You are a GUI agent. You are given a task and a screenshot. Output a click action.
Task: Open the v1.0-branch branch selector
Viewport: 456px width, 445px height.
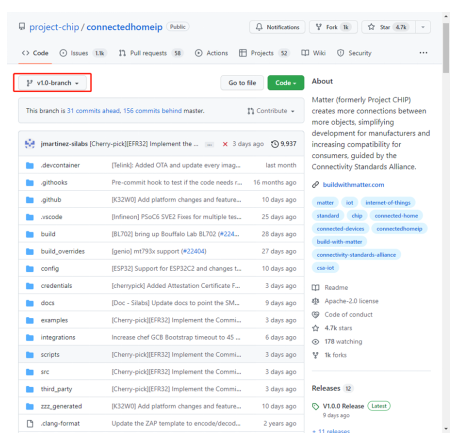point(52,83)
